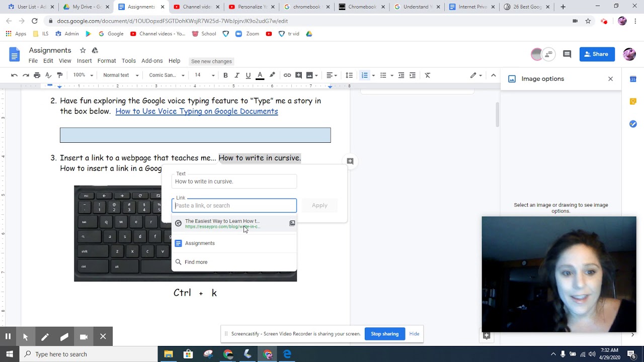This screenshot has height=362, width=644.
Task: Open Google Keep side panel
Action: pyautogui.click(x=633, y=102)
